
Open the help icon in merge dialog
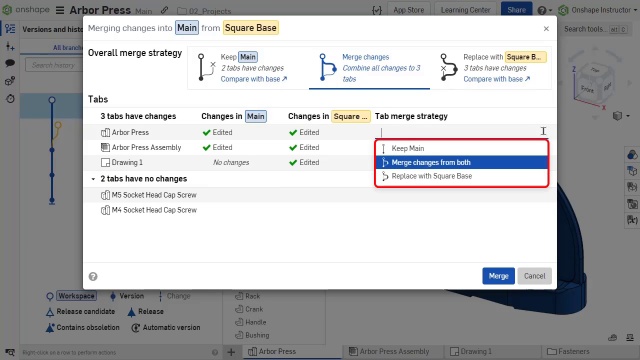pos(93,276)
